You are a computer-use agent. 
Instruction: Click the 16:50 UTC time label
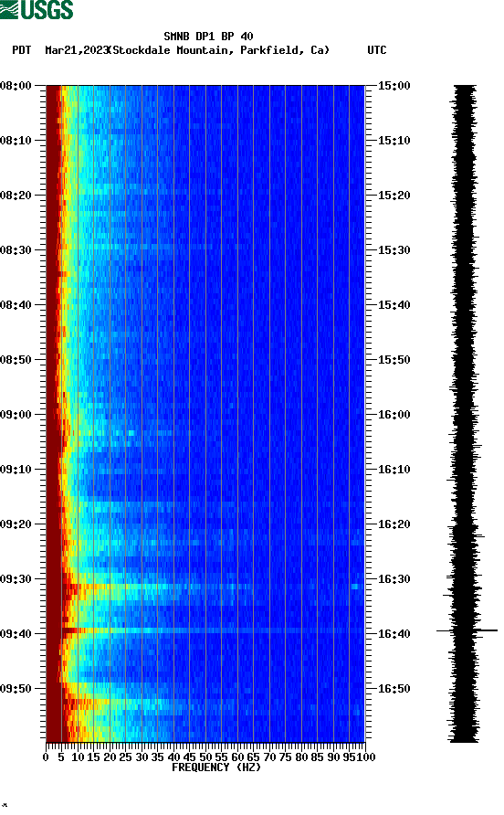[x=394, y=689]
